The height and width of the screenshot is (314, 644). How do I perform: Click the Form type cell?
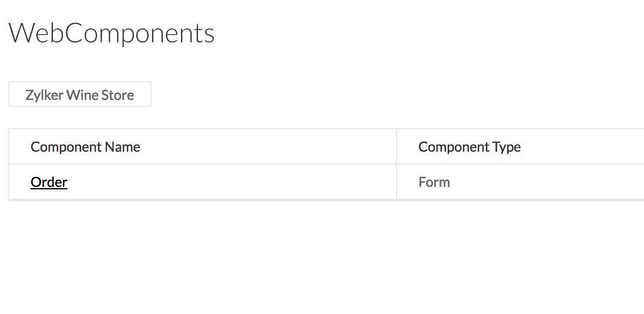point(434,182)
